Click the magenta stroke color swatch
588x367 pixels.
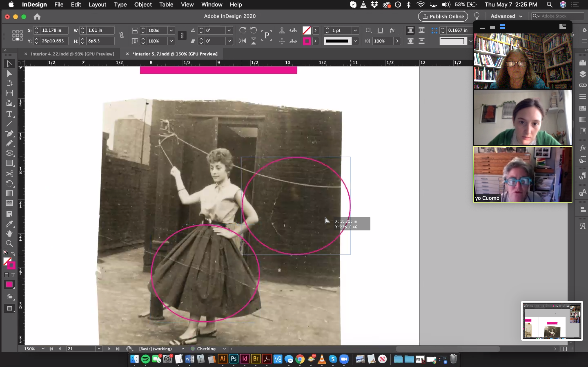pyautogui.click(x=307, y=41)
